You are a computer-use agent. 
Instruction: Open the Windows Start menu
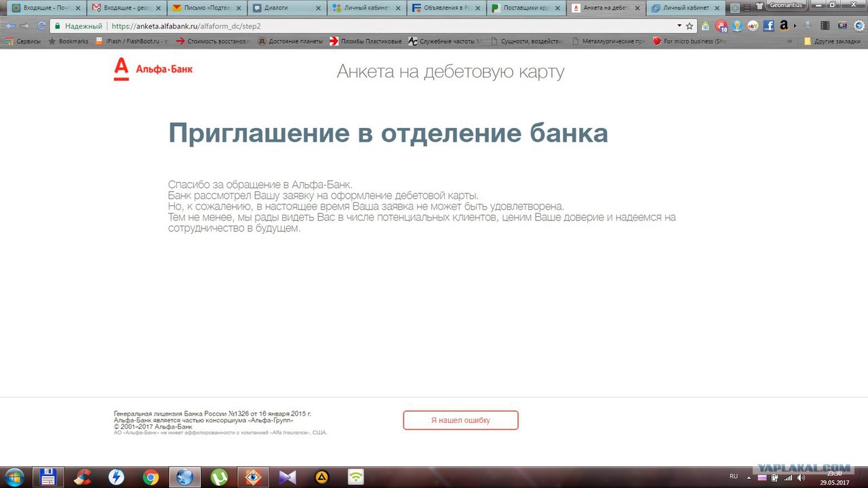13,476
